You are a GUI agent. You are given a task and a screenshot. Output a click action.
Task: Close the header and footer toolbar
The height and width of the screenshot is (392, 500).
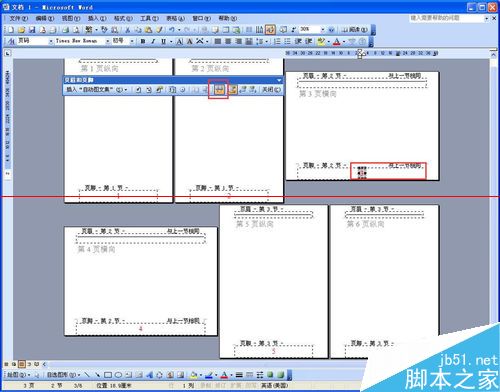pos(271,90)
